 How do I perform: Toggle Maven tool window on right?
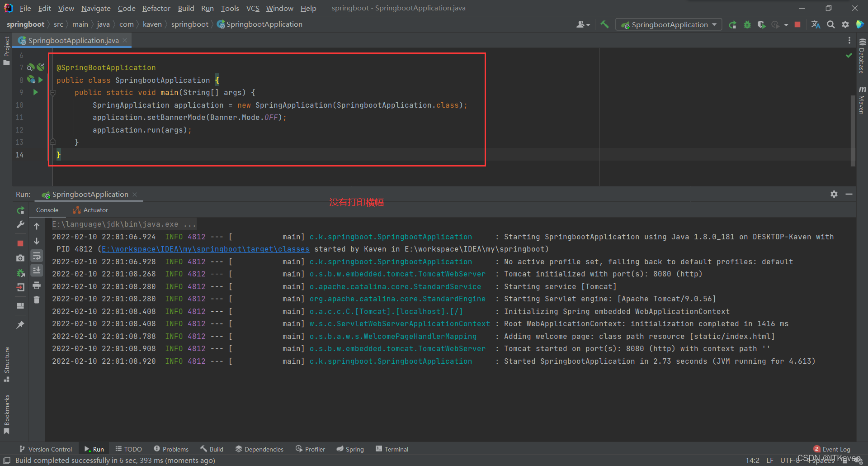tap(862, 100)
